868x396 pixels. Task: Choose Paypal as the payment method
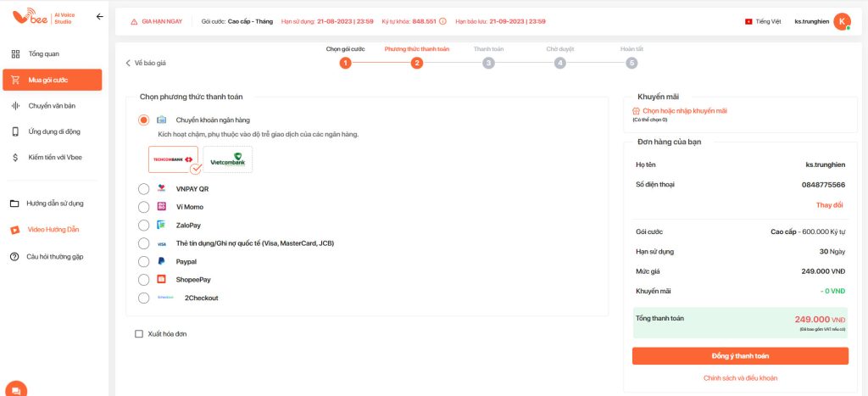click(x=143, y=261)
